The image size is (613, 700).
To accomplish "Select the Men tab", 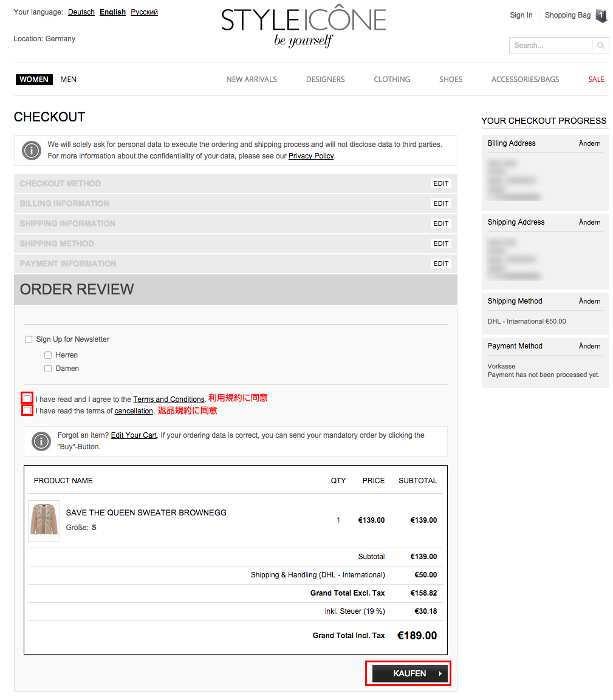I will (x=69, y=80).
